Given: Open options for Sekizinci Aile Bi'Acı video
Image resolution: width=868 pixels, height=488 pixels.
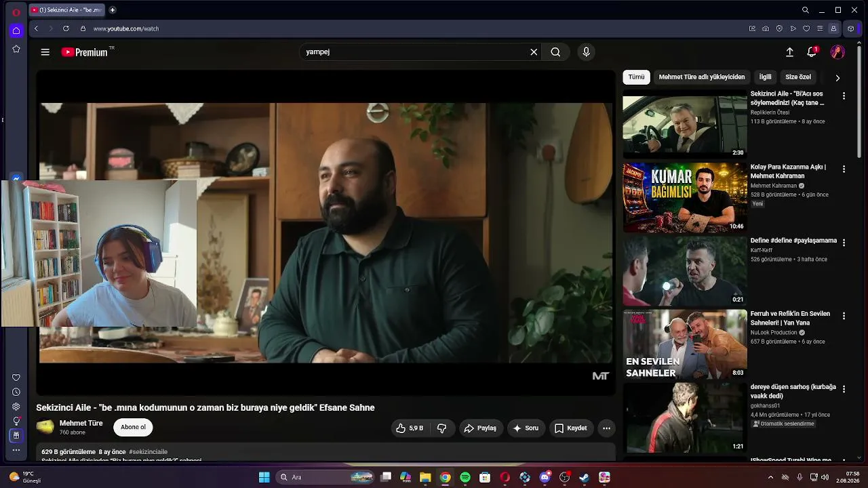Looking at the screenshot, I should pos(844,96).
